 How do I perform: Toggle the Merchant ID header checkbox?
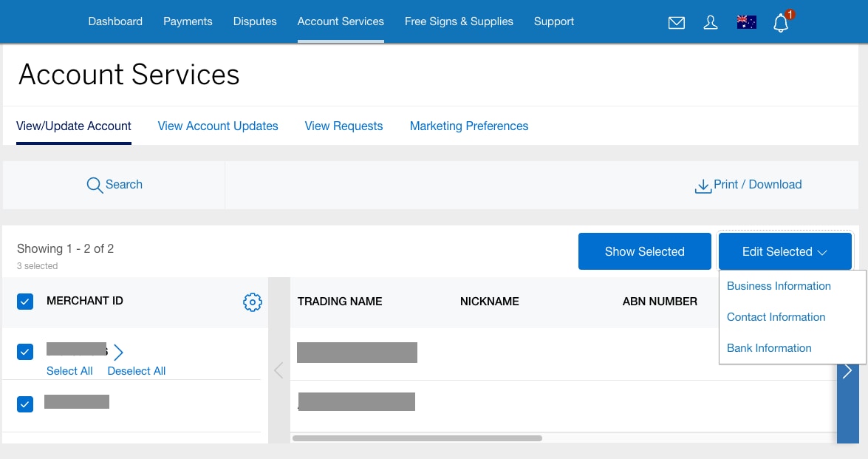pos(25,302)
